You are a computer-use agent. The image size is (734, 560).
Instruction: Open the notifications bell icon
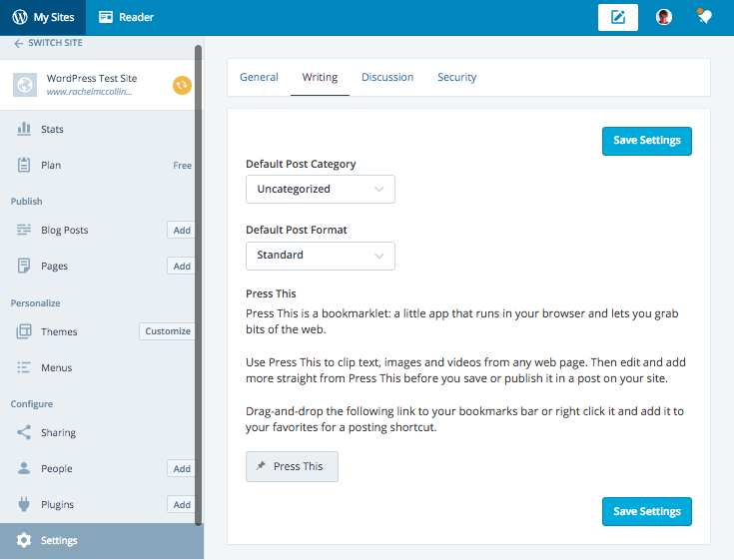click(705, 17)
